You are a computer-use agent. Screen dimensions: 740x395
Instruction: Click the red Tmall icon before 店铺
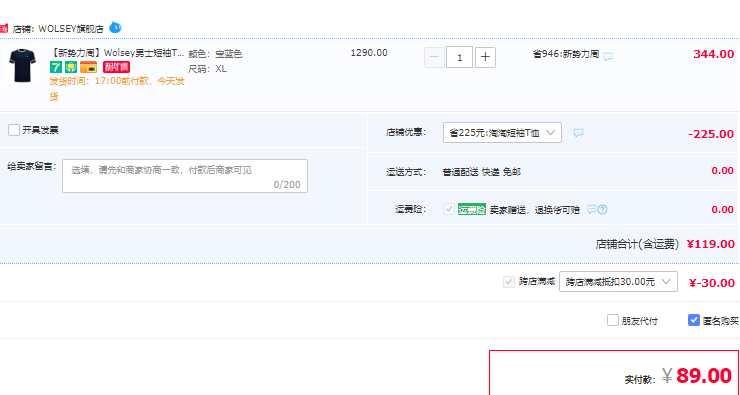(x=4, y=29)
